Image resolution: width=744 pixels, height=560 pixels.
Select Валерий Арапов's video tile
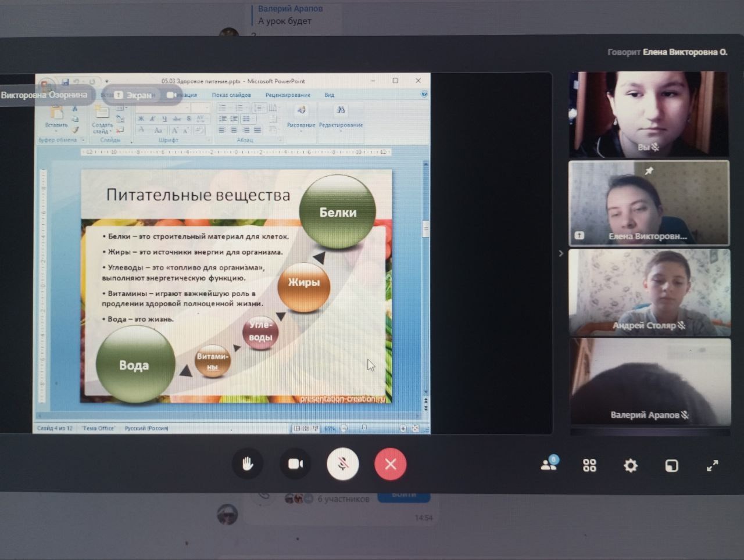650,382
